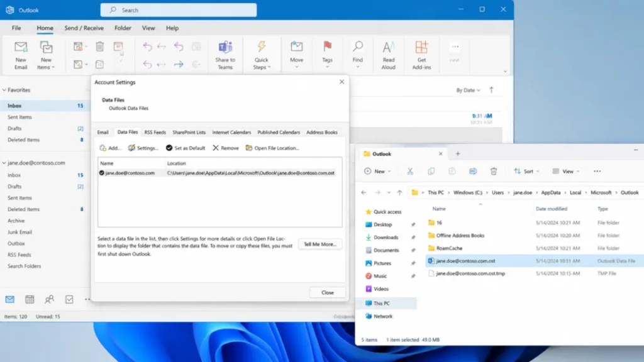Click the Rename icon in Explorer toolbar
The image size is (644, 362).
(473, 171)
